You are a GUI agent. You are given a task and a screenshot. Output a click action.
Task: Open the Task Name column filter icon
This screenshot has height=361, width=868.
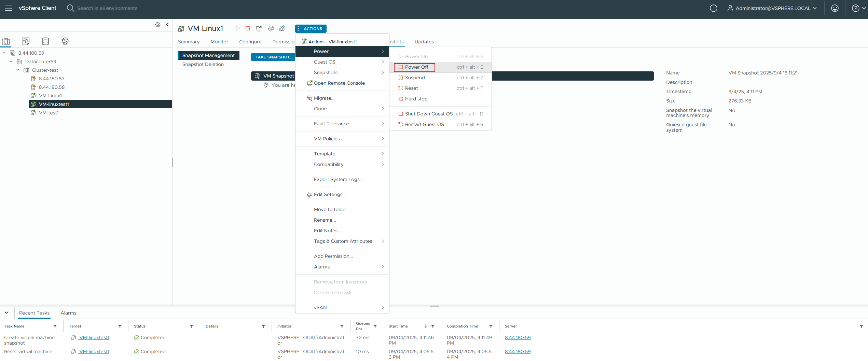point(55,327)
